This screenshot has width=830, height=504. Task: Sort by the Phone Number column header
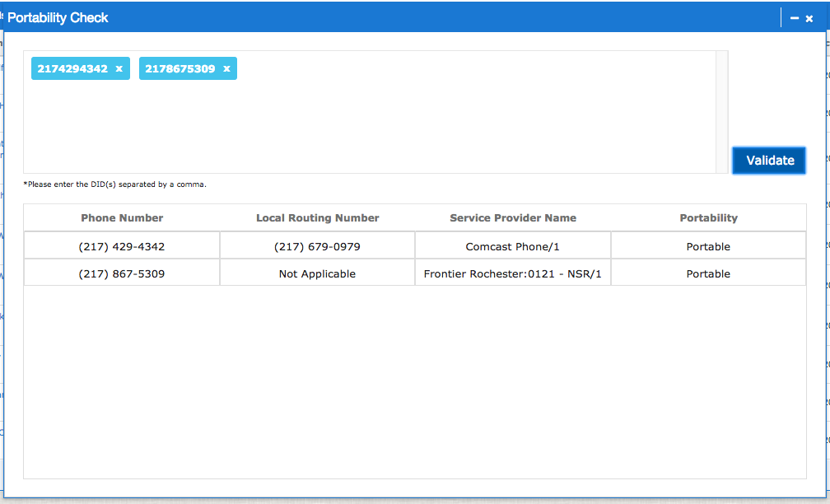[x=121, y=217]
